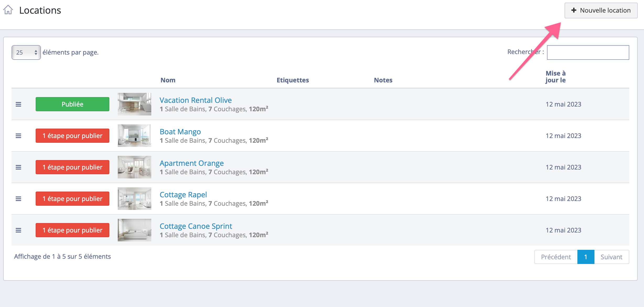
Task: Open the Cottage Rapel thumbnail
Action: click(135, 199)
